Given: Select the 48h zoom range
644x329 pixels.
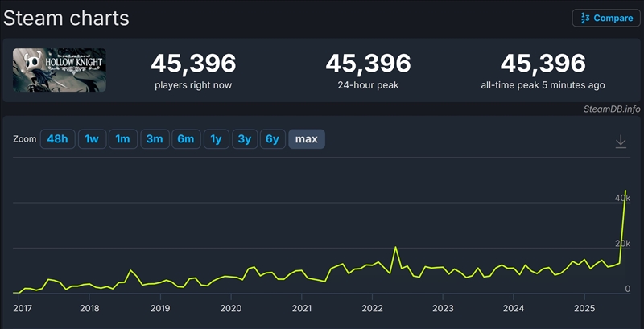Looking at the screenshot, I should [57, 139].
